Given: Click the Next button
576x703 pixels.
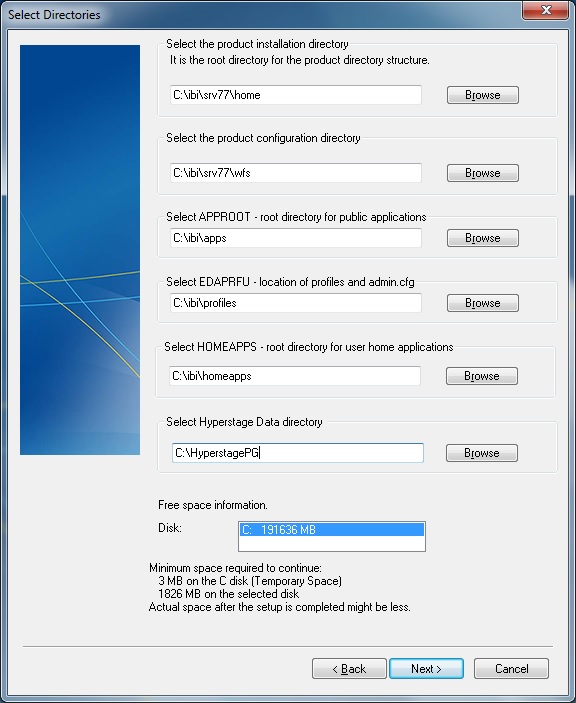Looking at the screenshot, I should point(426,669).
